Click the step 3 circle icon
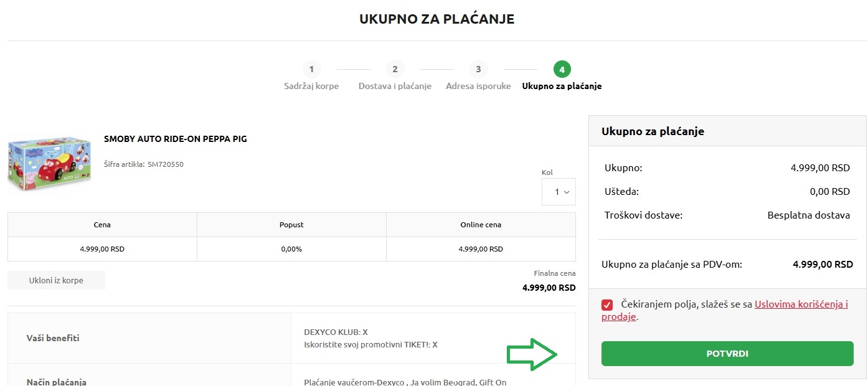868x386 pixels. 478,69
